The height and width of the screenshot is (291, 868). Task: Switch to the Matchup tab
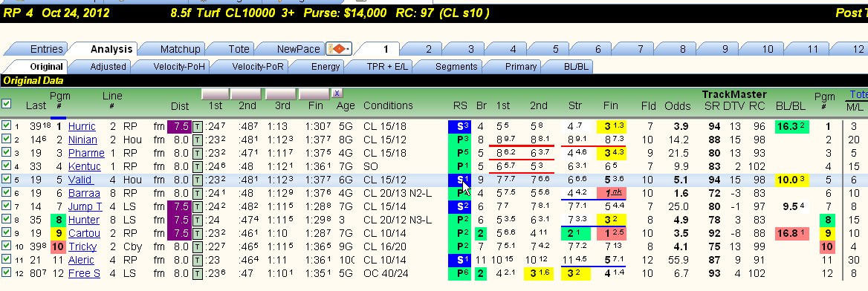[180, 49]
